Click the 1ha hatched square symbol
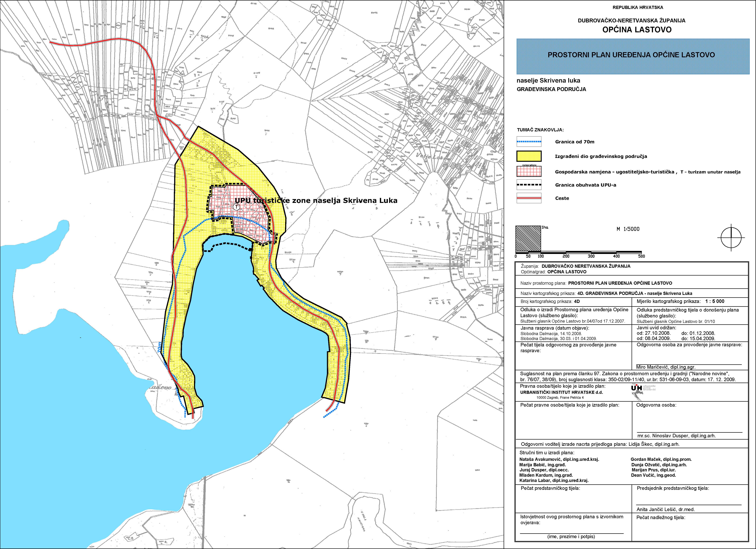756x549 pixels. (528, 239)
